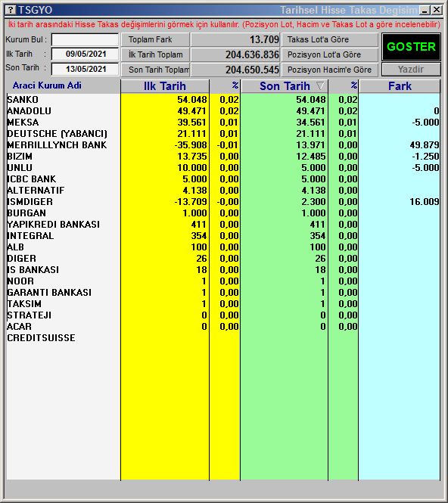Click MERRILLLYNCH Fark value 49.879
Viewport: 448px width, 503px height.
coord(425,145)
